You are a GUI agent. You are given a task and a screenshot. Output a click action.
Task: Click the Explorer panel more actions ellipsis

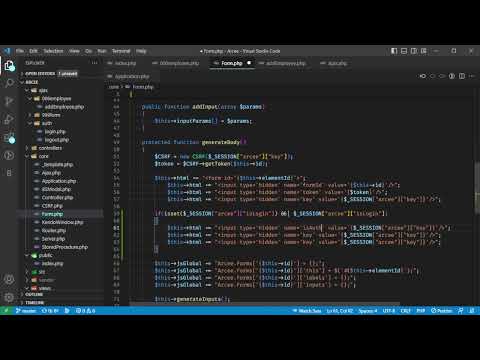coord(95,63)
